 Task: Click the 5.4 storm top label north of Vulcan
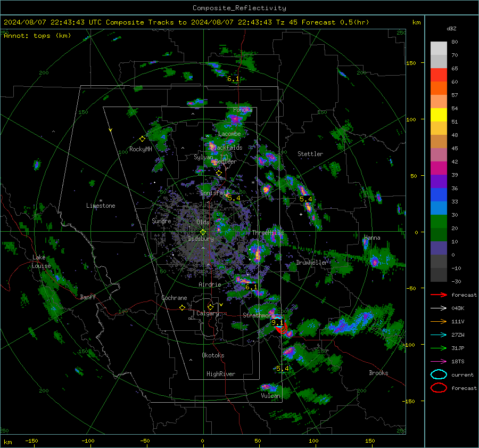pyautogui.click(x=282, y=369)
